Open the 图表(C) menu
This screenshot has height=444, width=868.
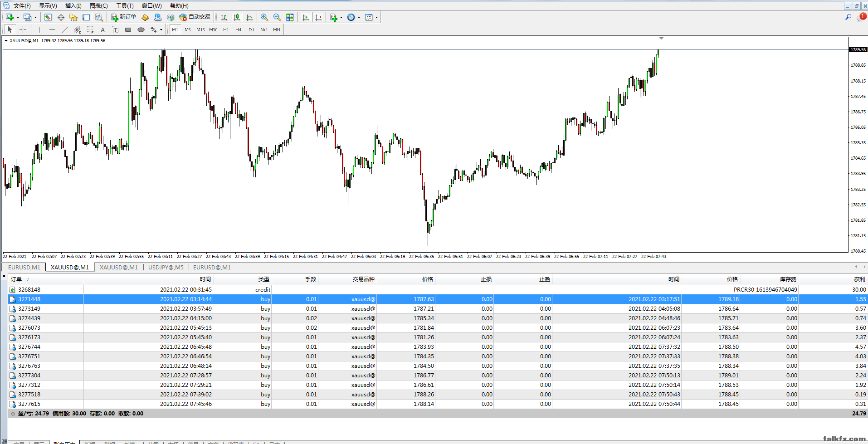pyautogui.click(x=99, y=6)
